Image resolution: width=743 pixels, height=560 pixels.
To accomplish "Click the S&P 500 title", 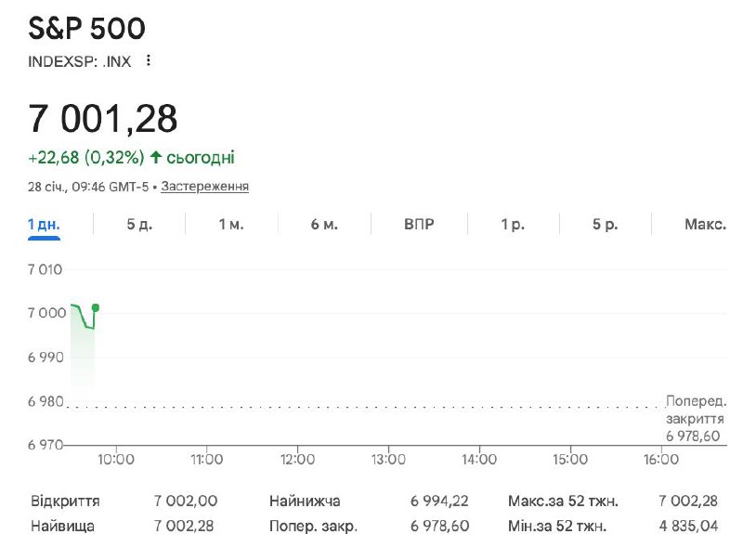I will (86, 29).
